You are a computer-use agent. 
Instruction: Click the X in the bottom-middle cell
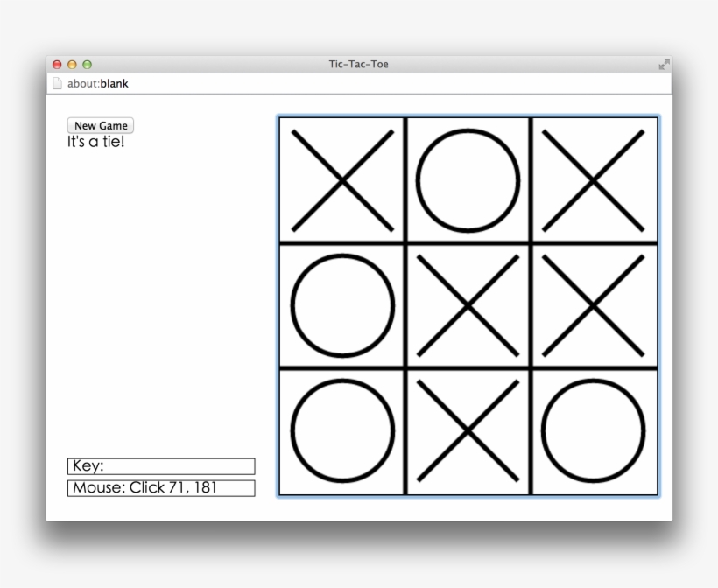[467, 432]
